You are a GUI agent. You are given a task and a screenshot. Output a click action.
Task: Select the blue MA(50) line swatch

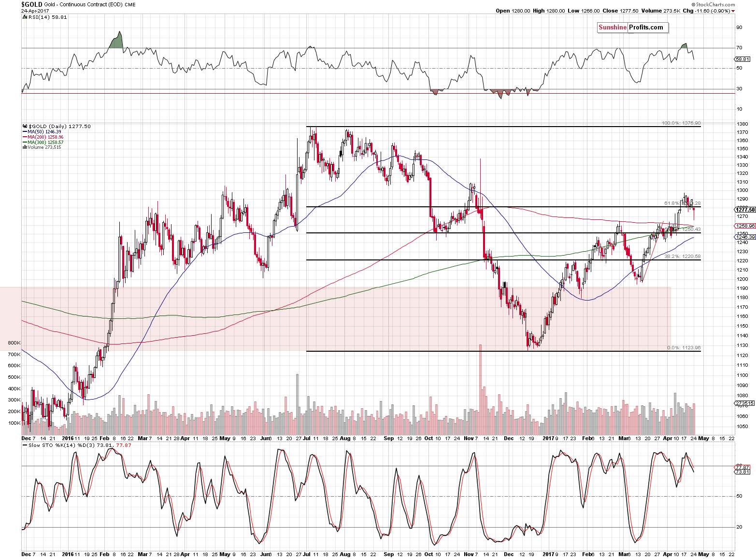pos(25,132)
